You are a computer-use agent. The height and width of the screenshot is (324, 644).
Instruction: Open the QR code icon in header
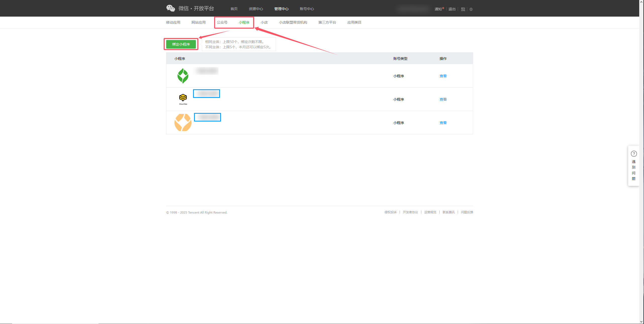[463, 9]
